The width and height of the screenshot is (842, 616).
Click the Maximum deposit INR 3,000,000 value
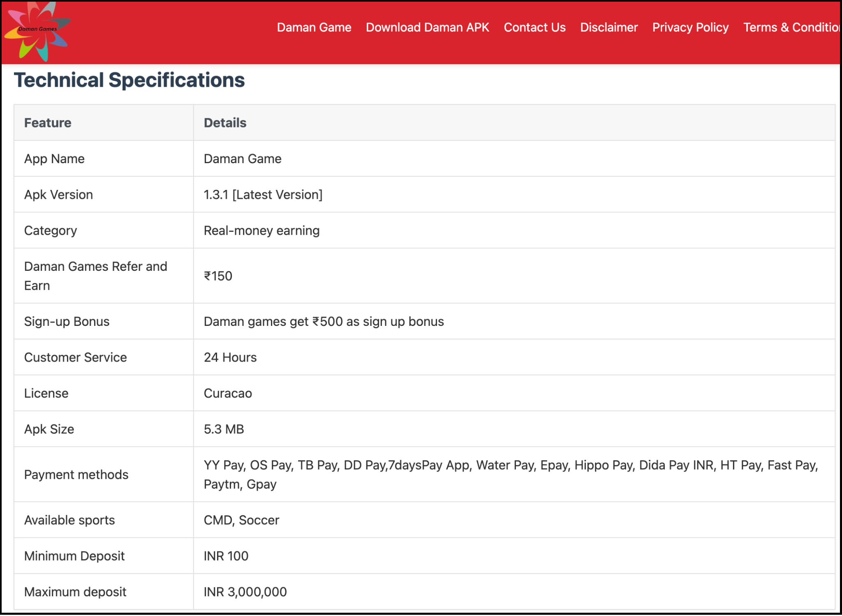tap(245, 591)
